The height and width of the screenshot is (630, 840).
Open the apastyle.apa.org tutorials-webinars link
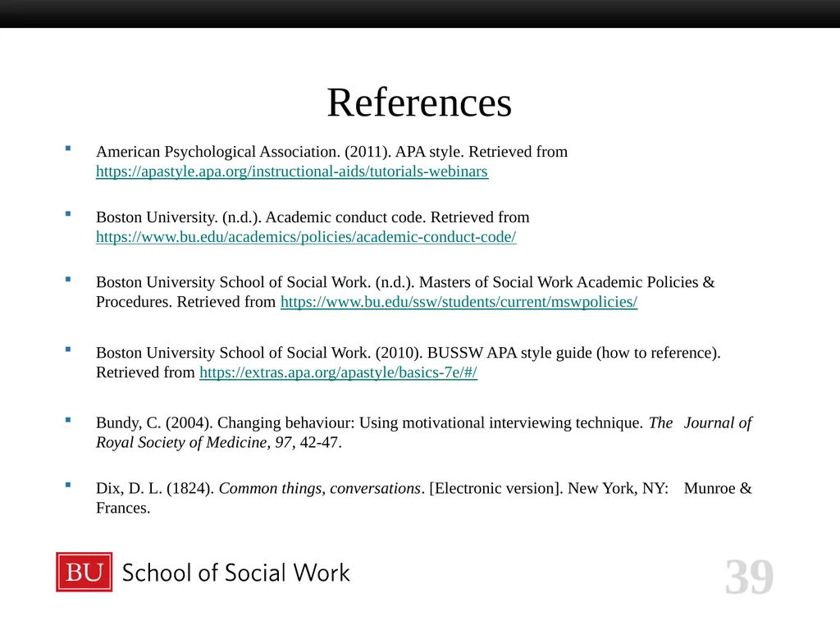point(292,171)
